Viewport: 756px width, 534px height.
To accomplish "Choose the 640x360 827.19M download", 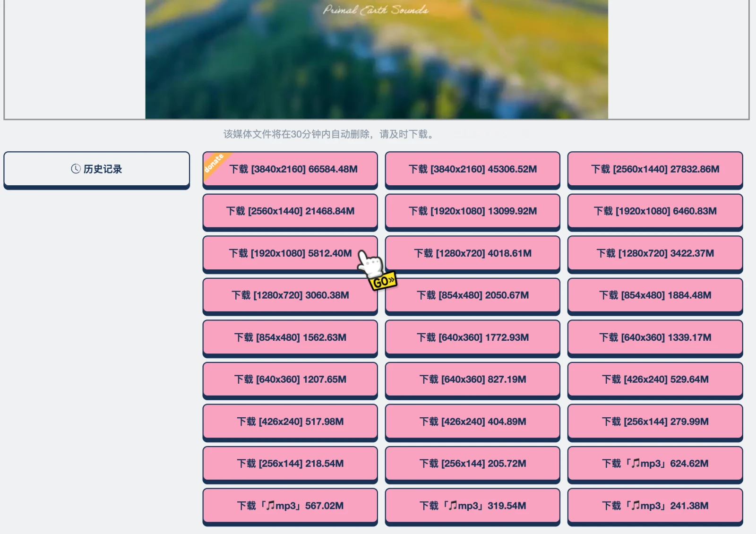I will (x=472, y=379).
